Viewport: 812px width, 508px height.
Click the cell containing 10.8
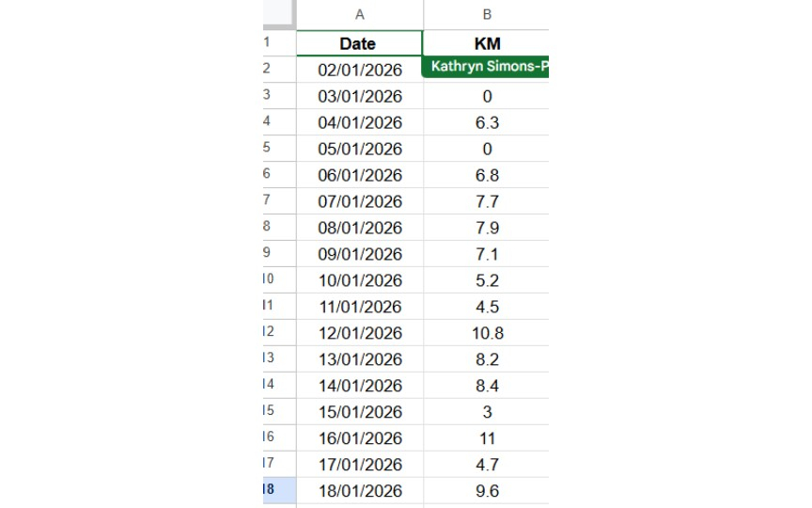(x=486, y=333)
